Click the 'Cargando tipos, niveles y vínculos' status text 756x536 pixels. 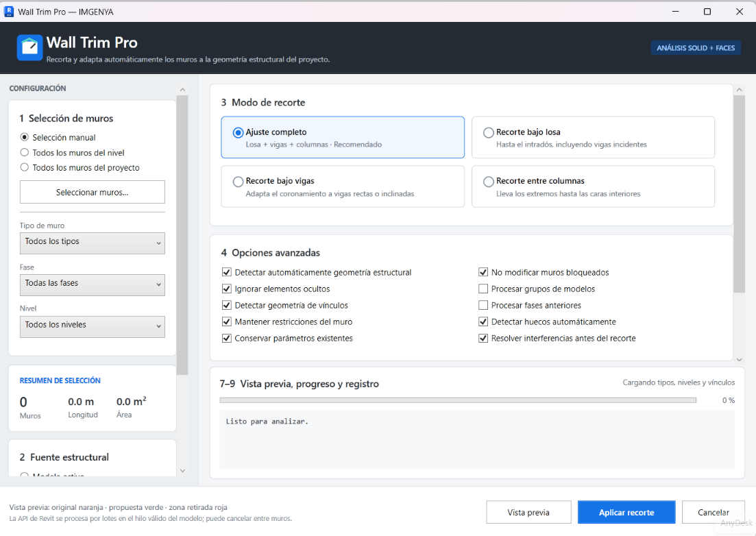pos(679,382)
